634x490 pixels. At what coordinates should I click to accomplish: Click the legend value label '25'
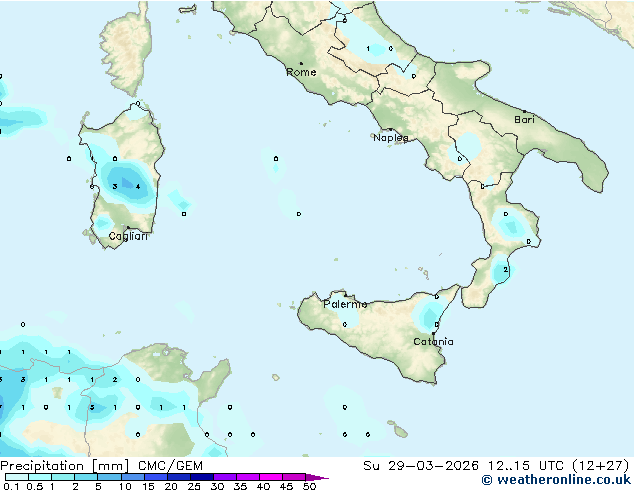(194, 486)
